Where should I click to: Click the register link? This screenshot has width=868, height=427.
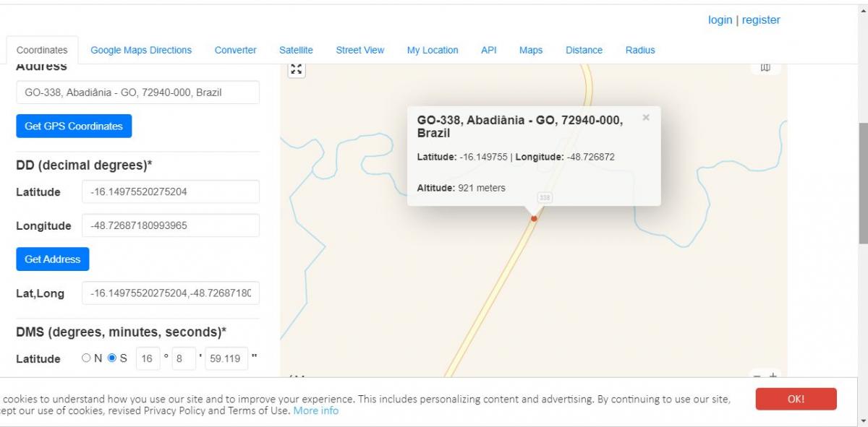(x=761, y=20)
